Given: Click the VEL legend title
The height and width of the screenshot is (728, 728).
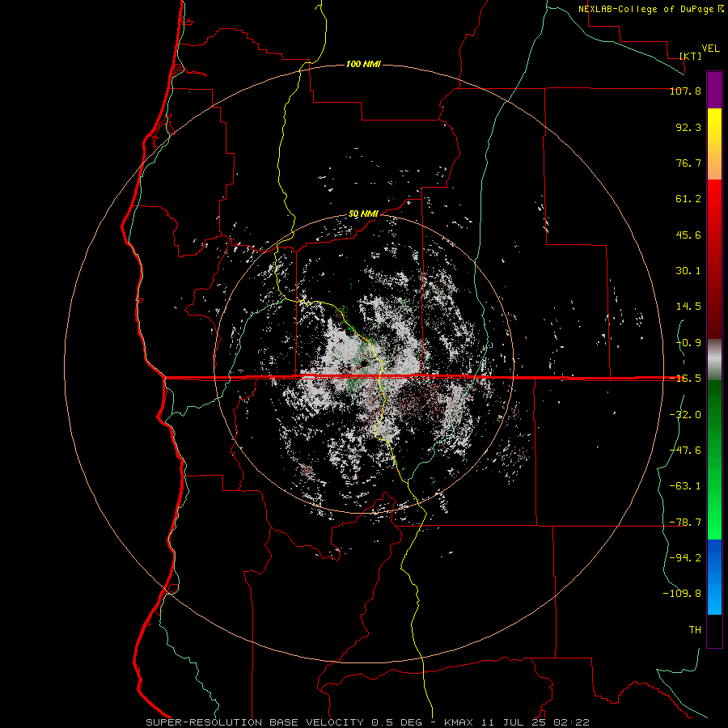Looking at the screenshot, I should [x=711, y=49].
